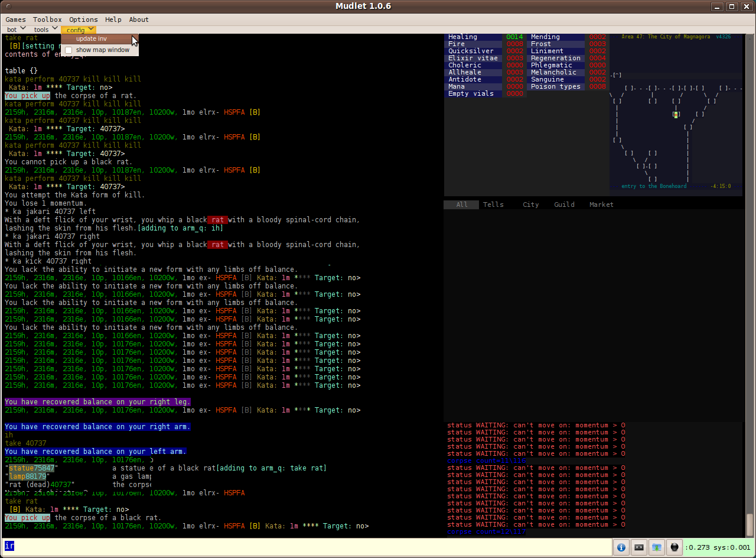This screenshot has height=558, width=756.
Task: Click the Elixir vitae vial row
Action: pos(485,58)
